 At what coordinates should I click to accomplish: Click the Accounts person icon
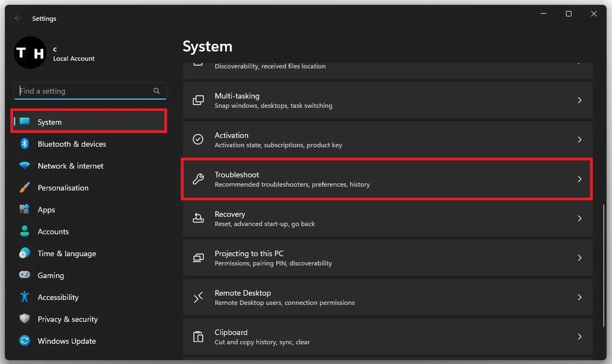pyautogui.click(x=25, y=231)
